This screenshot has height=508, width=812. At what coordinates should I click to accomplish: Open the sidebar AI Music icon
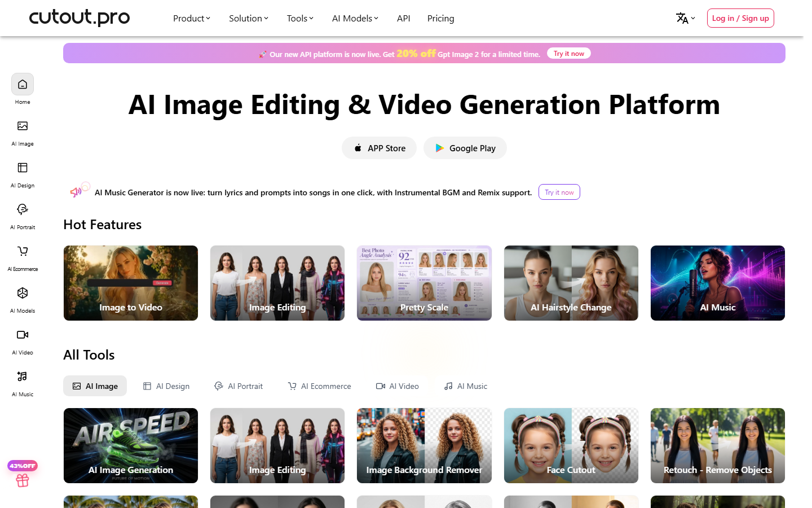coord(23,376)
